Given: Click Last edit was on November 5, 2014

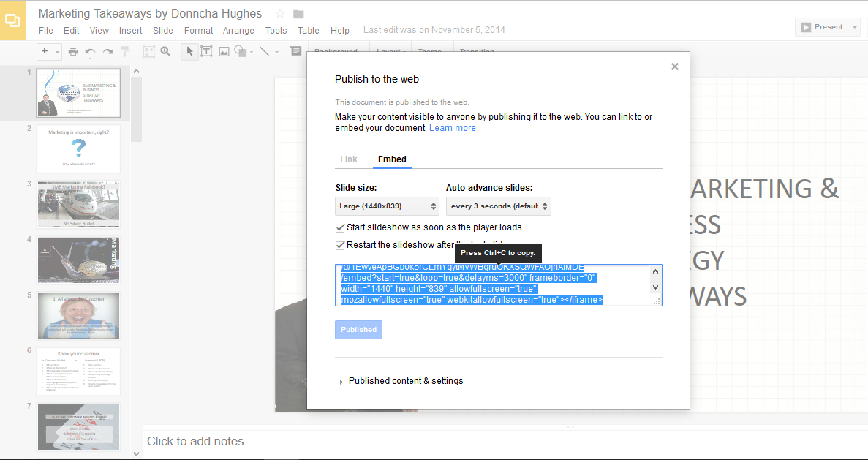Looking at the screenshot, I should [434, 30].
